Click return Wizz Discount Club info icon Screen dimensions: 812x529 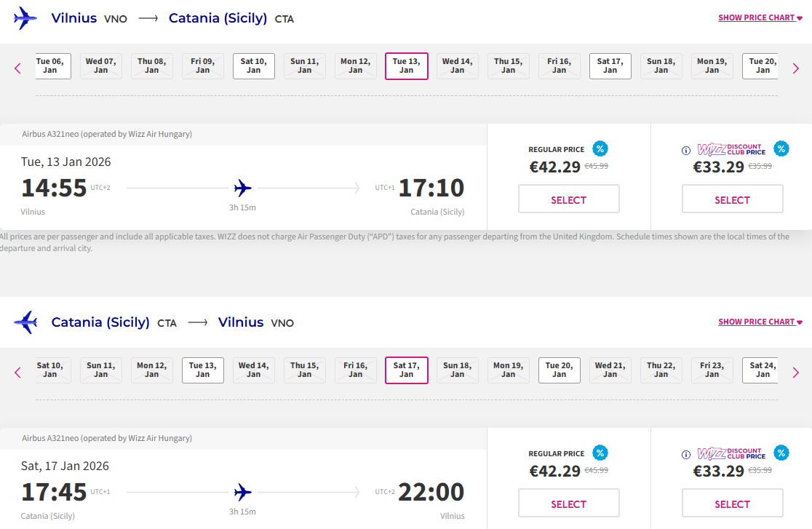pos(685,455)
